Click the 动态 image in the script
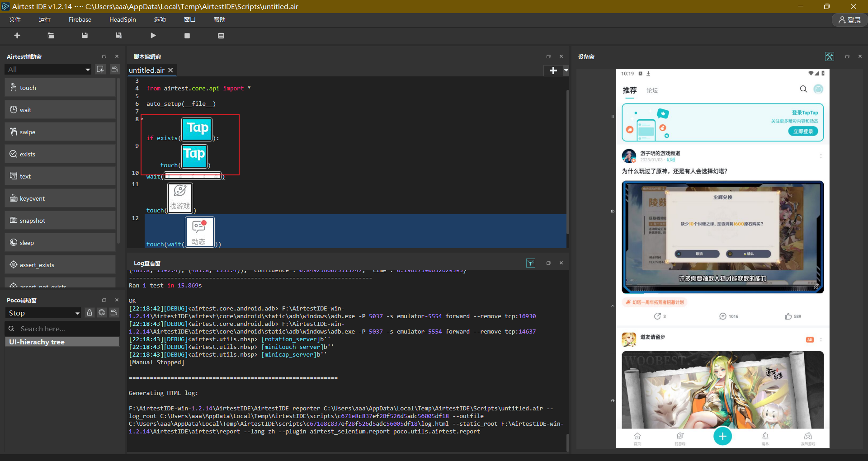868x461 pixels. click(x=199, y=232)
